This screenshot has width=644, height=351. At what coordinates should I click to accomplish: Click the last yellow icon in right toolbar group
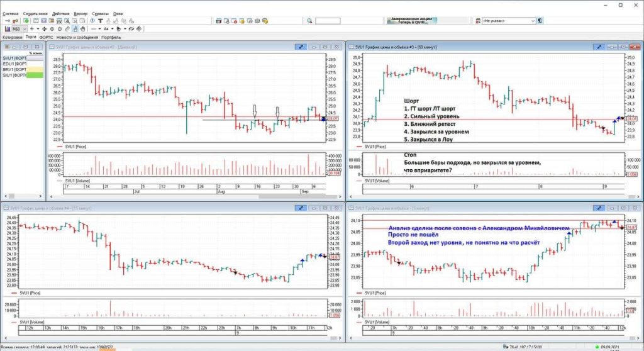click(265, 21)
